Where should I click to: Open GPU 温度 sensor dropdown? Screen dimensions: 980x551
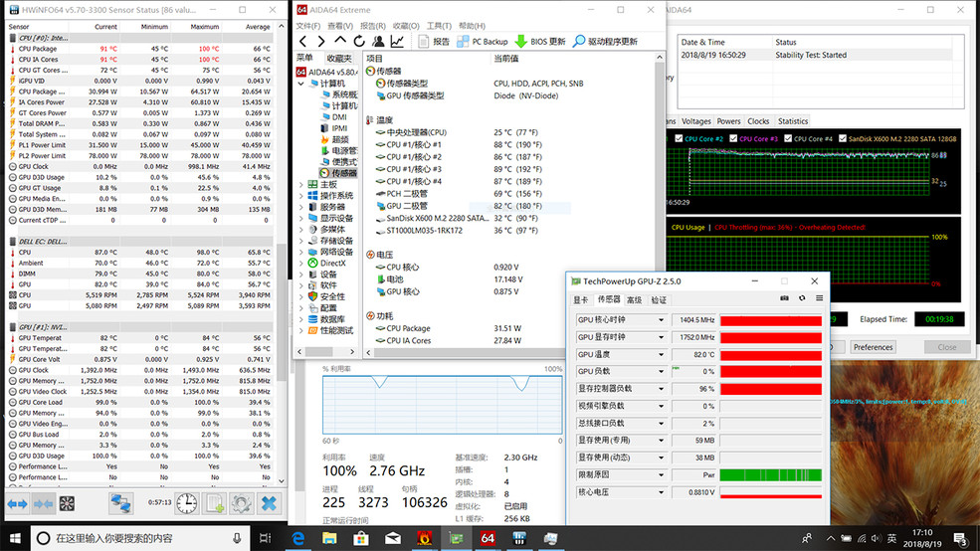tap(661, 354)
